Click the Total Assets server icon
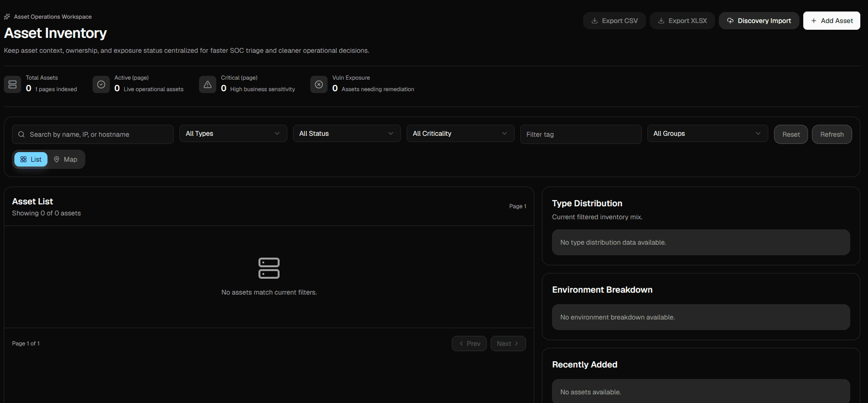Screen dimensions: 868x403 coord(12,84)
